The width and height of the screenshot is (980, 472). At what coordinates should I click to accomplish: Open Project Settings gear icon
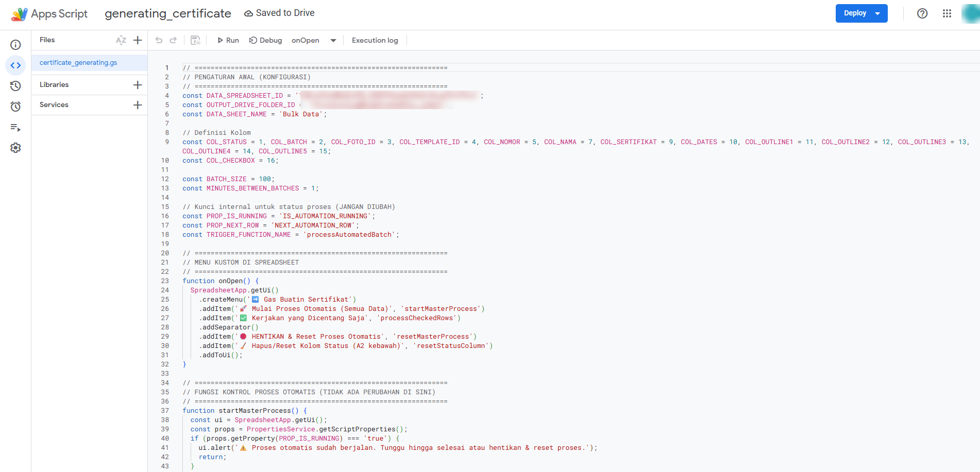pos(15,148)
